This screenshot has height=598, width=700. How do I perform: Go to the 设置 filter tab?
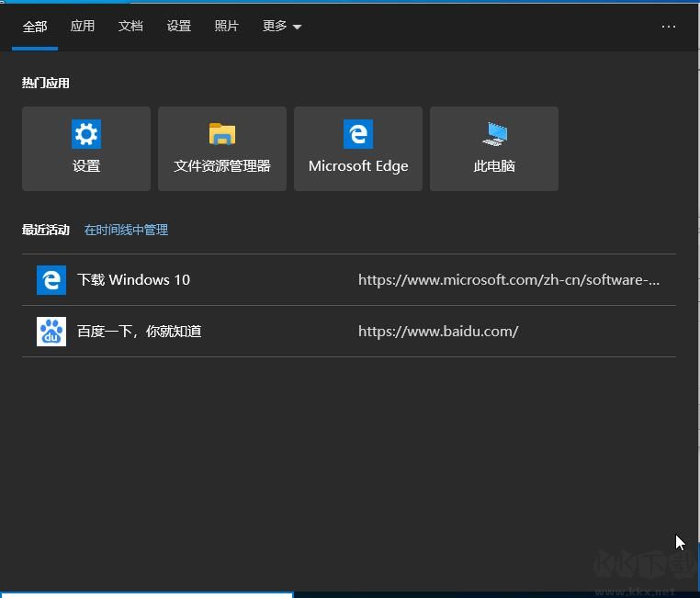pyautogui.click(x=179, y=27)
